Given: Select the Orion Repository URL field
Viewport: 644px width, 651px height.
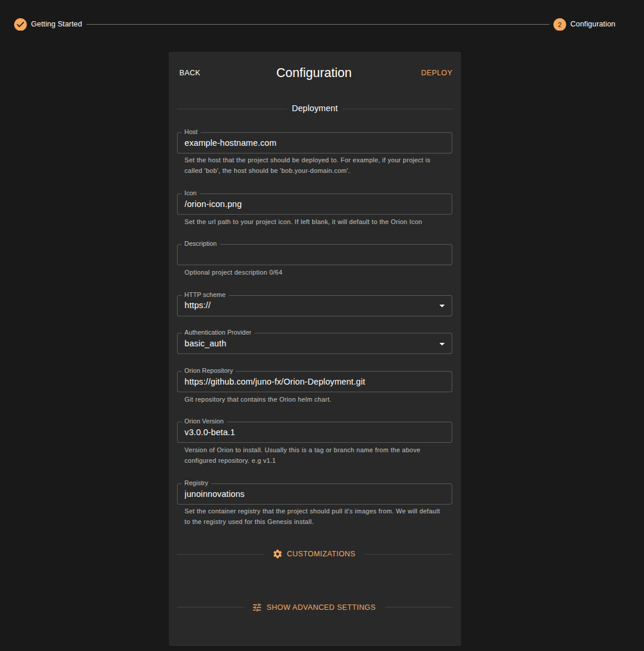Looking at the screenshot, I should [x=314, y=382].
